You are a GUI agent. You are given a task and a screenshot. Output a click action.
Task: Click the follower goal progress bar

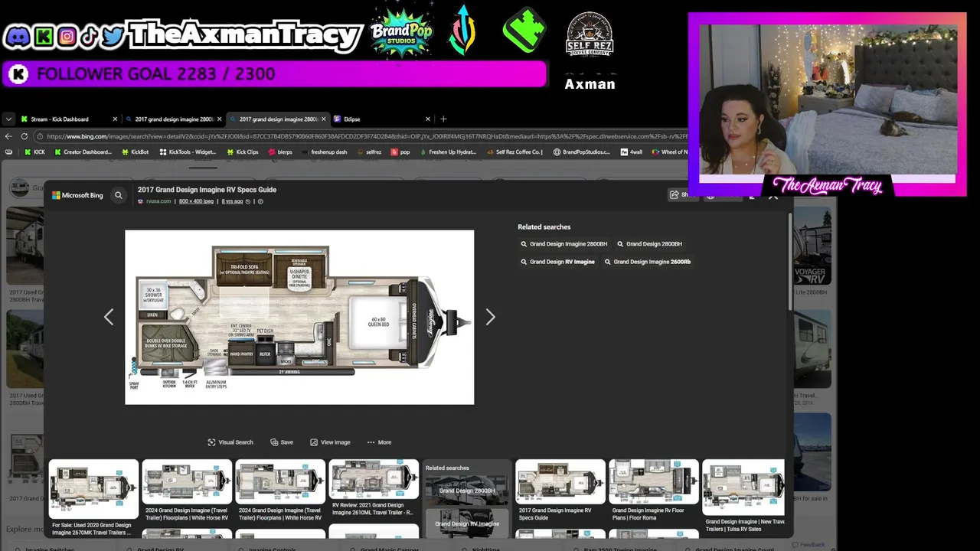(x=275, y=74)
